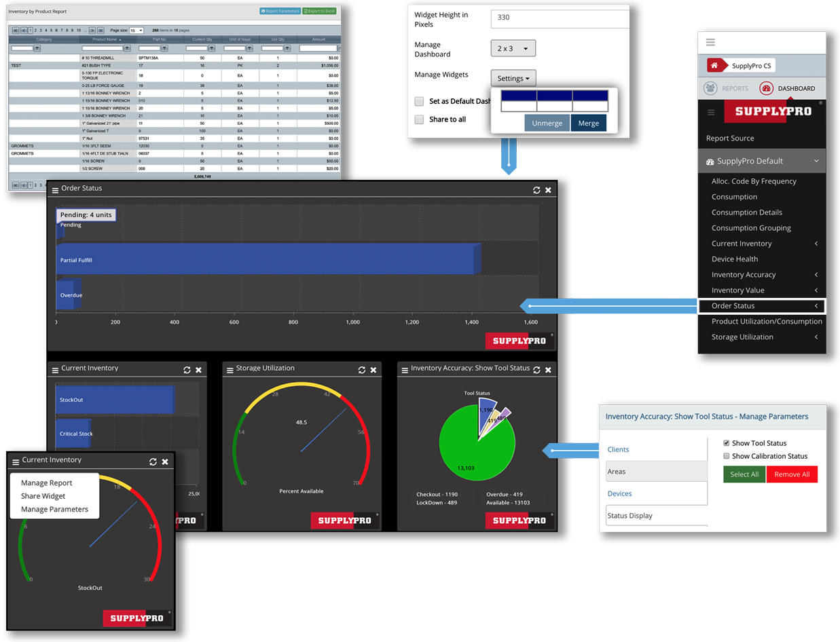The width and height of the screenshot is (840, 642).
Task: Click the hamburger icon beside the SupplyPro sidebar logo
Action: coord(711,112)
